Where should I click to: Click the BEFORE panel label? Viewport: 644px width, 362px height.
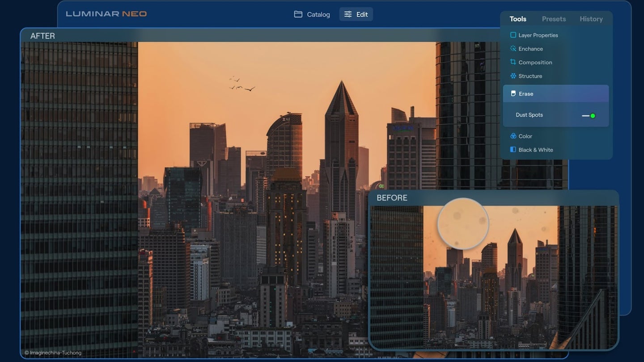(x=392, y=198)
